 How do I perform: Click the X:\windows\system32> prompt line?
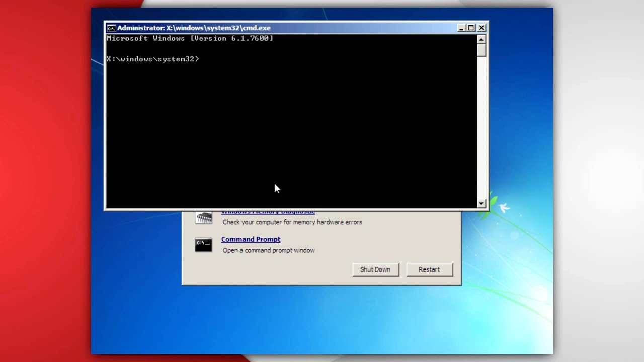coord(153,59)
